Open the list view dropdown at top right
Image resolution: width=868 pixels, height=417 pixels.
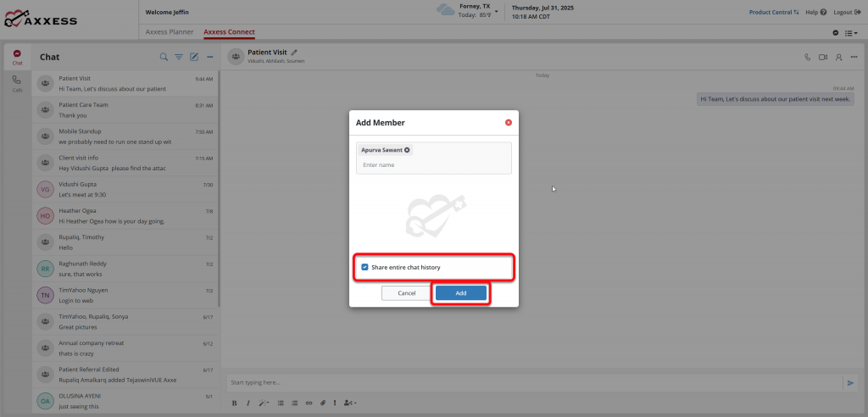pos(851,32)
